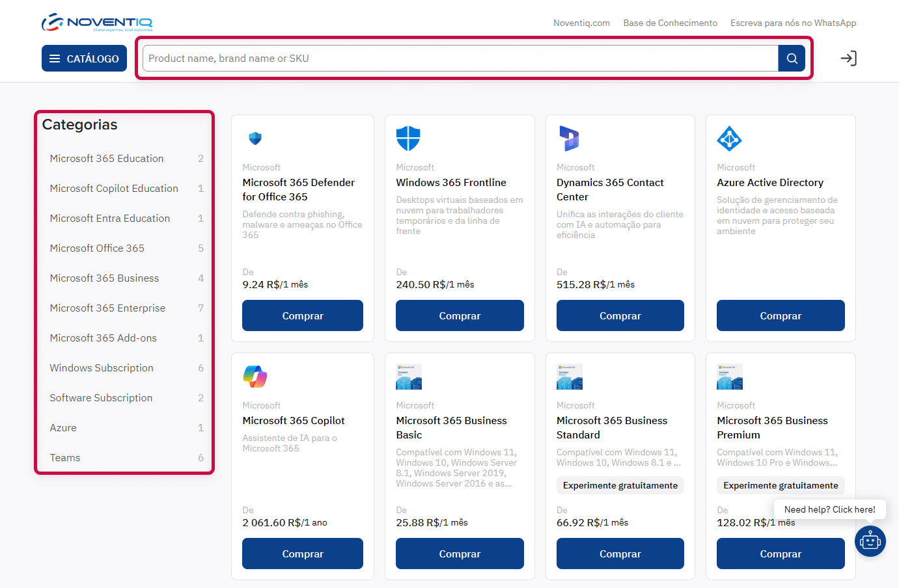Click the Azure Active Directory icon
899x588 pixels.
coord(729,139)
